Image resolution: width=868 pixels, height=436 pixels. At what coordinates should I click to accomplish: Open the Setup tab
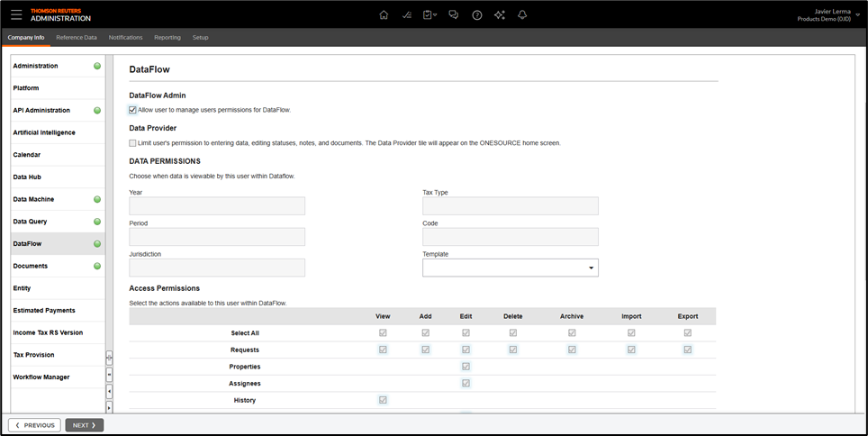pos(201,38)
